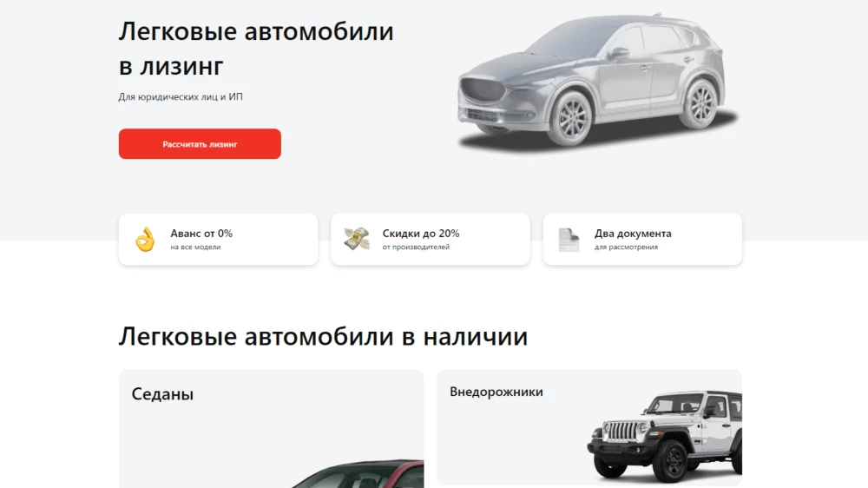Click the red sedan image
This screenshot has width=868, height=488.
click(x=358, y=473)
